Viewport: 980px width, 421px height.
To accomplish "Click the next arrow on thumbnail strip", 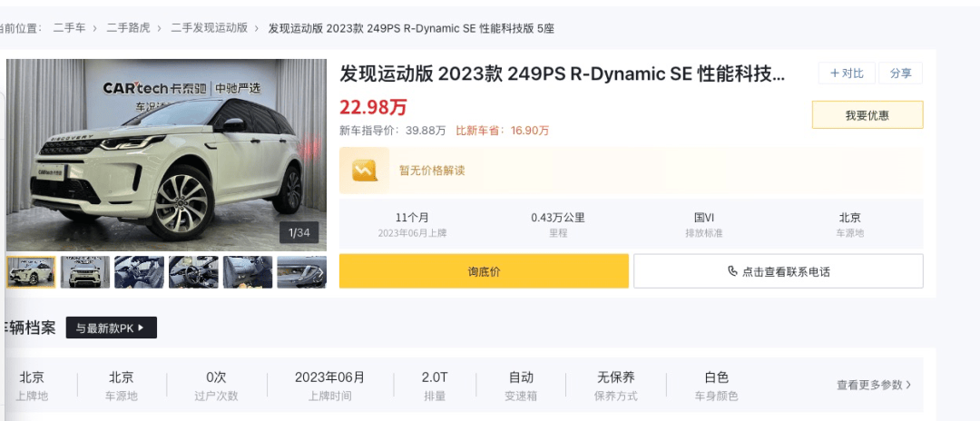I will point(319,271).
